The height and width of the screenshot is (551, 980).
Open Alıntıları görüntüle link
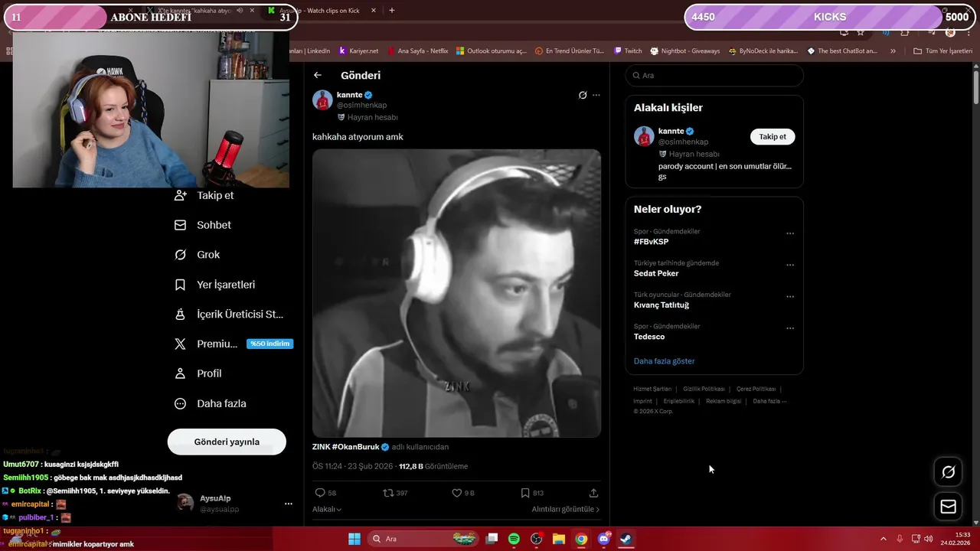pyautogui.click(x=566, y=509)
